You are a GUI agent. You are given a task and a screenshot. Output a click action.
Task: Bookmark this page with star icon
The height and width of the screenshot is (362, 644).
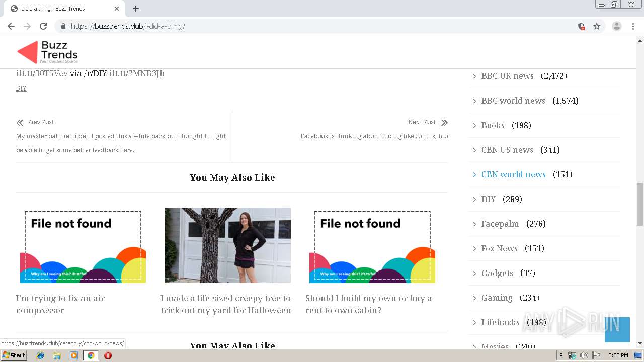(x=597, y=26)
